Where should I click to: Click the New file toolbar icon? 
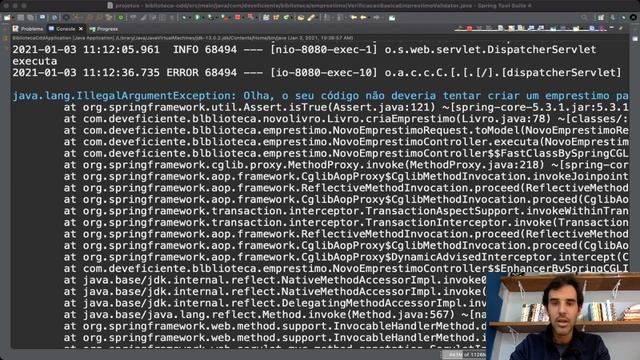[x=7, y=18]
